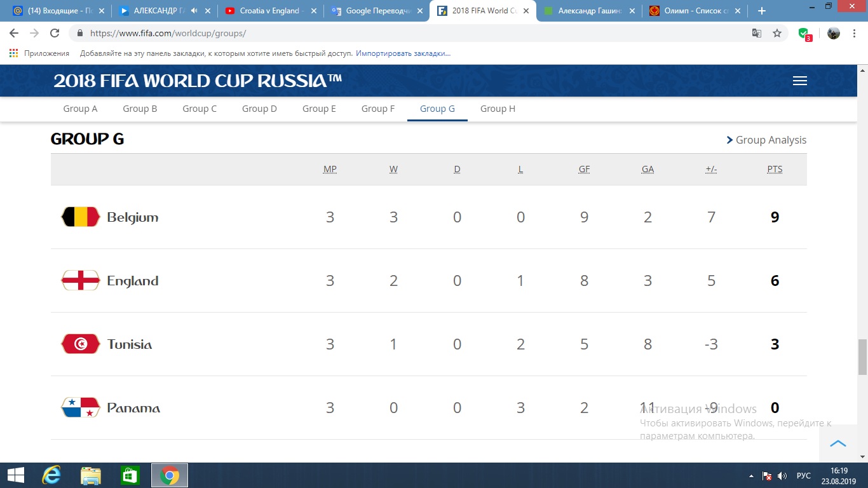Click the browser forward arrow
Image resolution: width=868 pixels, height=488 pixels.
point(34,33)
